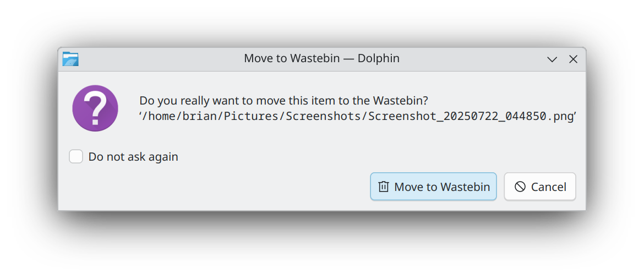
Task: Enable the Do not ask again checkbox
Action: coord(76,157)
